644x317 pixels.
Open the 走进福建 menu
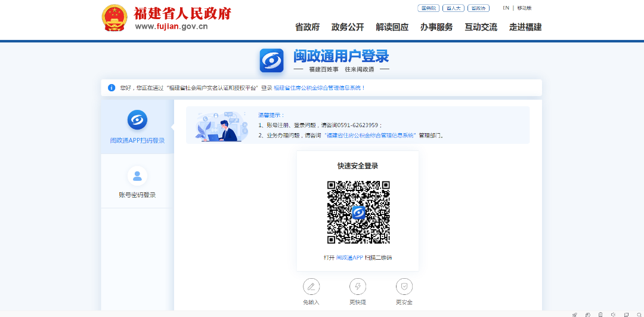[x=525, y=27]
